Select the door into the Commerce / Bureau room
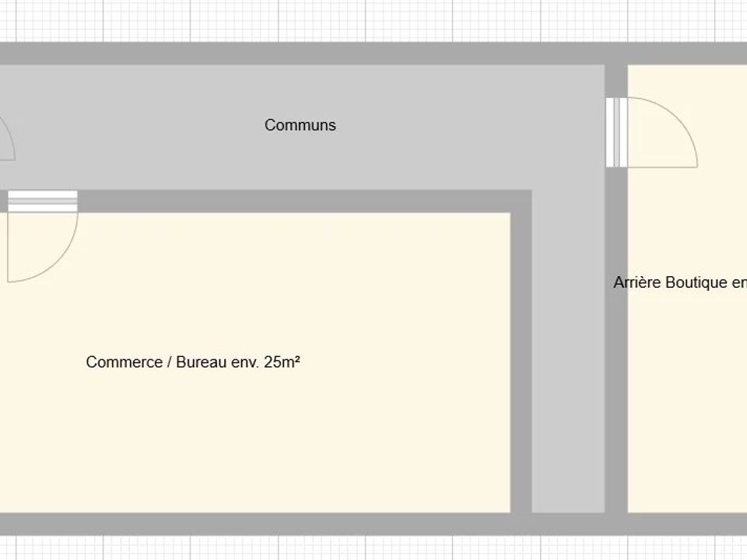The width and height of the screenshot is (747, 560). [43, 236]
